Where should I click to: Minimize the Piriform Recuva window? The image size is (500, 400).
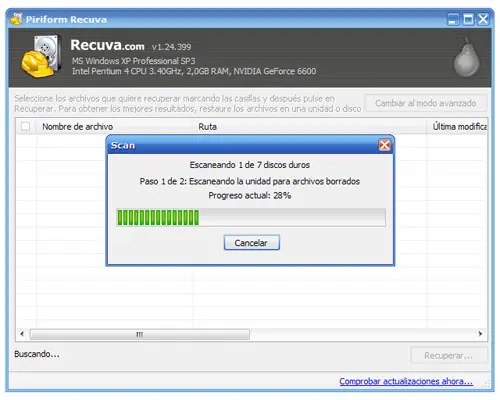(x=453, y=19)
